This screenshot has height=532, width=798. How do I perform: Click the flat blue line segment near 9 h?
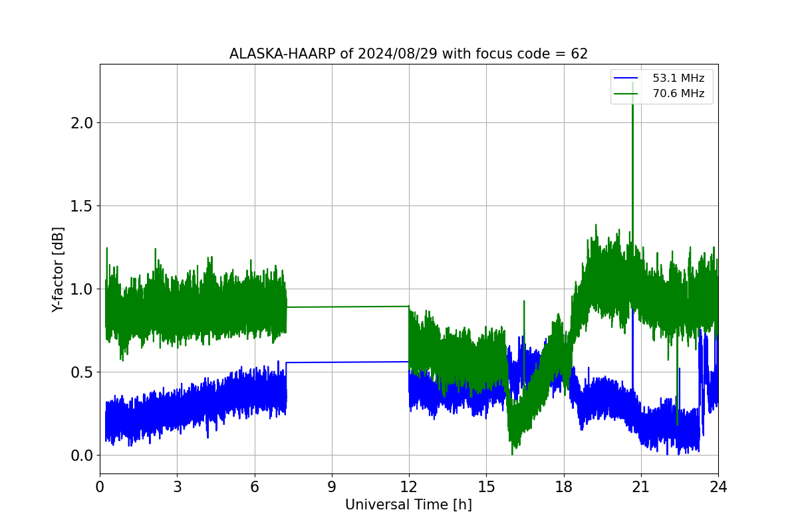coord(347,362)
